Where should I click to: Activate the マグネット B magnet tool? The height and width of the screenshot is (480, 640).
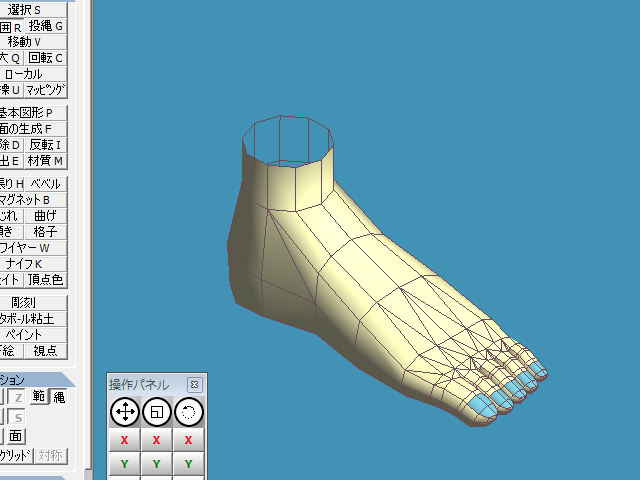33,200
